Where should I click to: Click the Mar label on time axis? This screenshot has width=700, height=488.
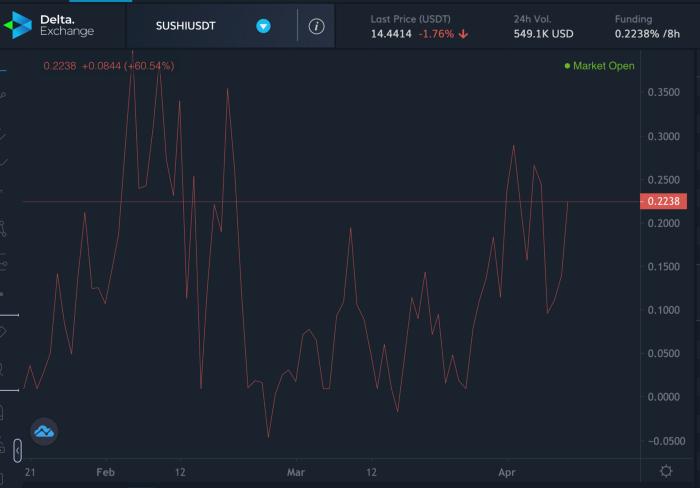295,471
